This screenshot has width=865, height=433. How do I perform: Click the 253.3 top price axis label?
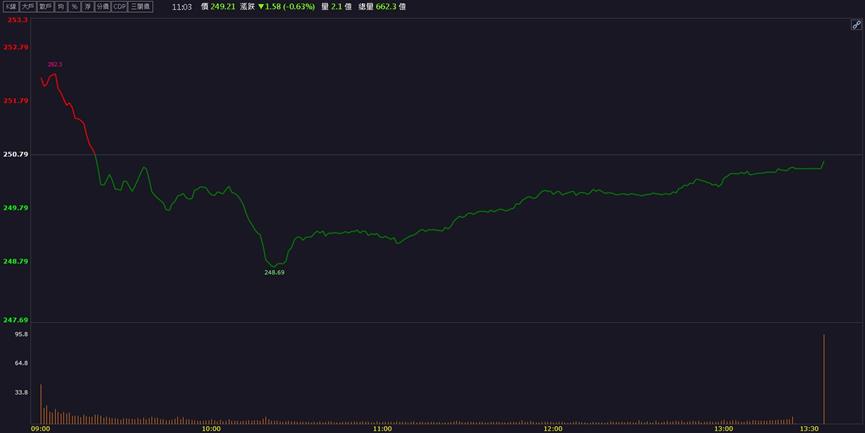pos(15,20)
